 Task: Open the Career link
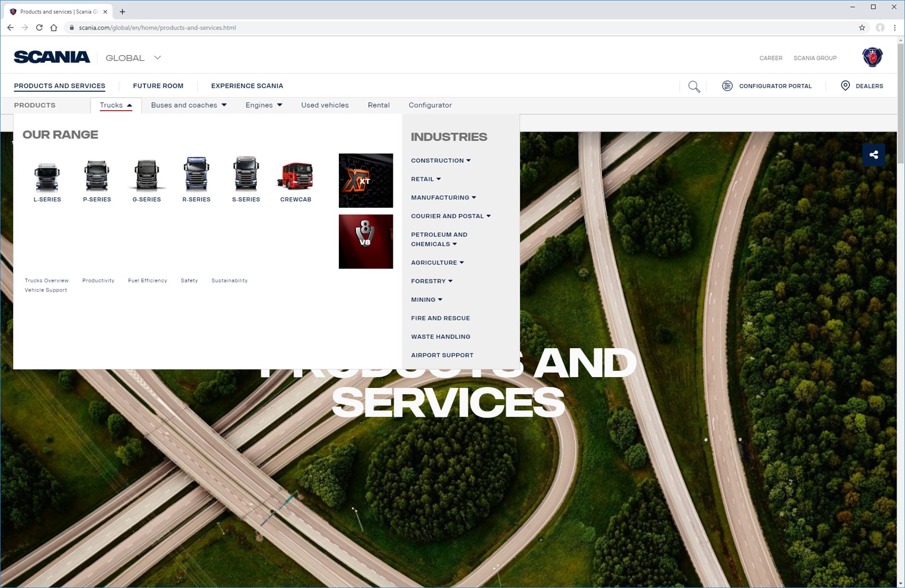click(771, 58)
